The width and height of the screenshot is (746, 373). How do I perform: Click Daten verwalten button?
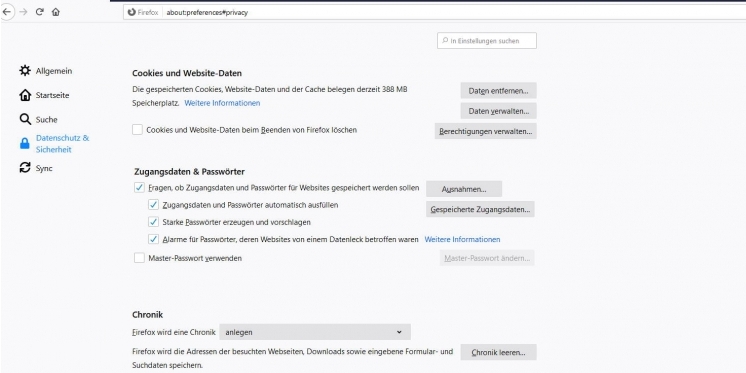pos(499,111)
